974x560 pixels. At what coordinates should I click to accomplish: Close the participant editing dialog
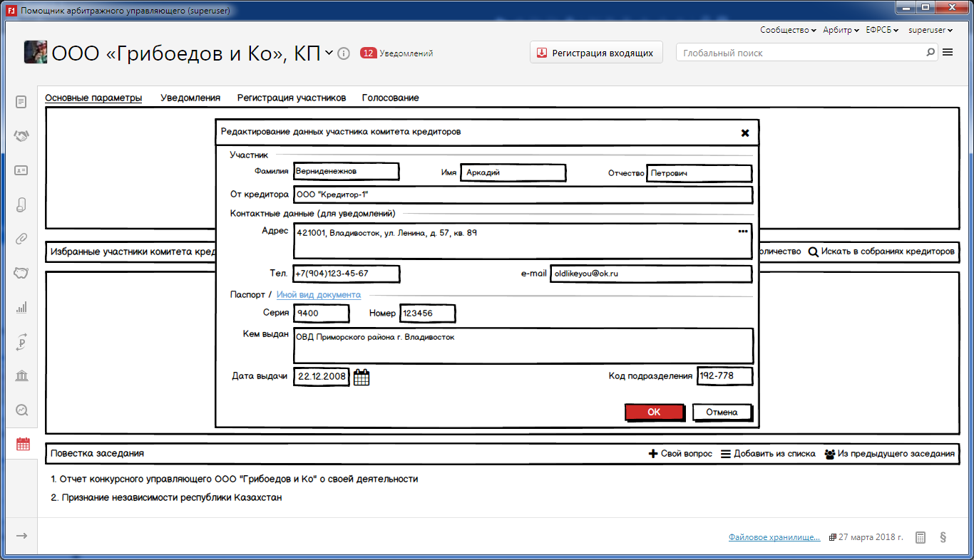[x=745, y=133]
